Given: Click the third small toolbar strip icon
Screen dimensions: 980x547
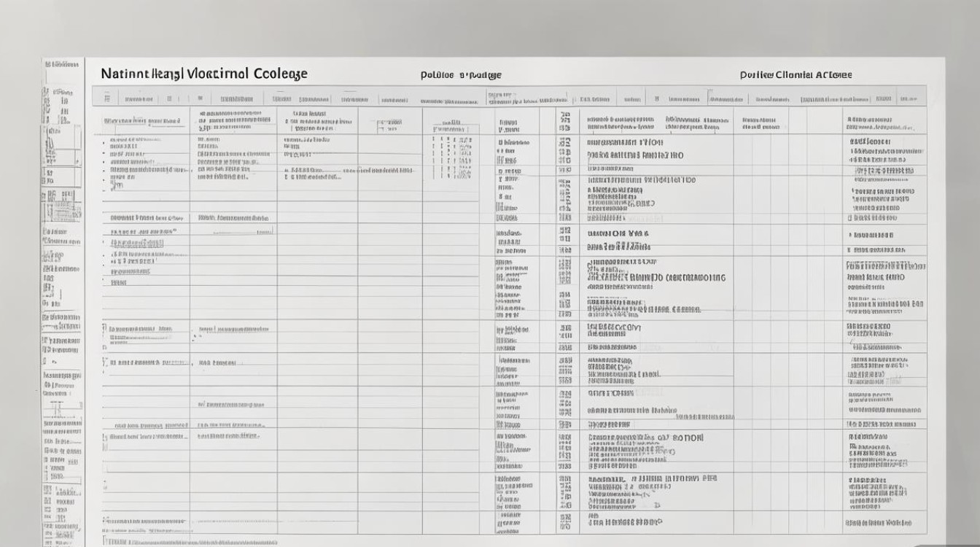Looking at the screenshot, I should [x=201, y=97].
